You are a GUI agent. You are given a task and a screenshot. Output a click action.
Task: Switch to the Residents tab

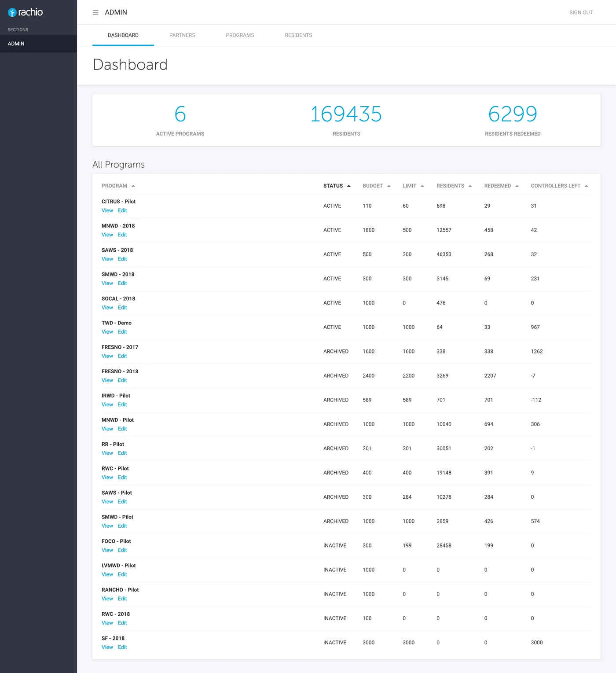pyautogui.click(x=298, y=35)
